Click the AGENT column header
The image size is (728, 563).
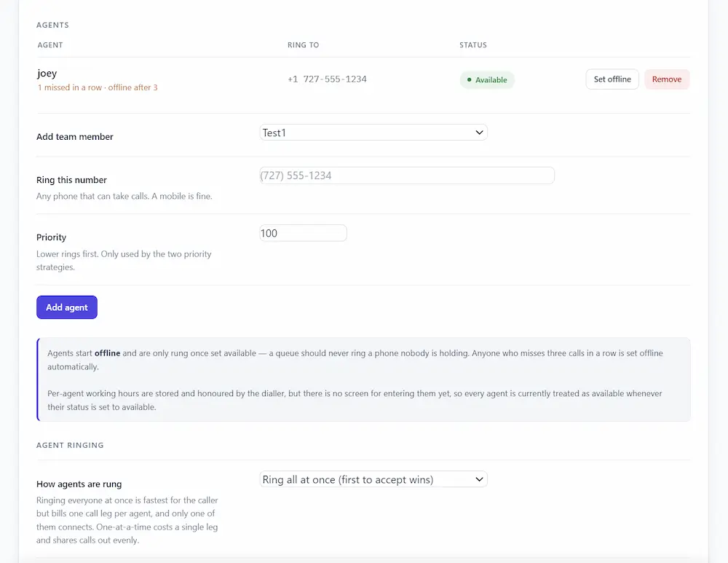tap(50, 45)
